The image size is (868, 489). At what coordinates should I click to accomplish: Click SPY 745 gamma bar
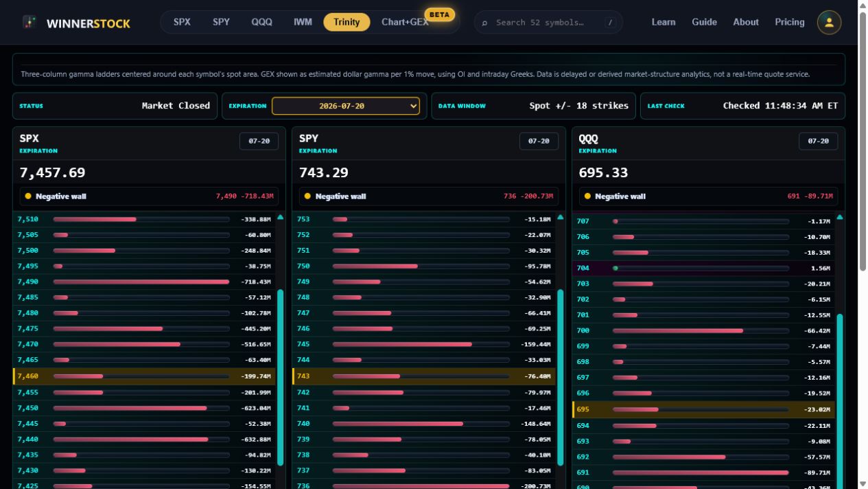[x=421, y=344]
